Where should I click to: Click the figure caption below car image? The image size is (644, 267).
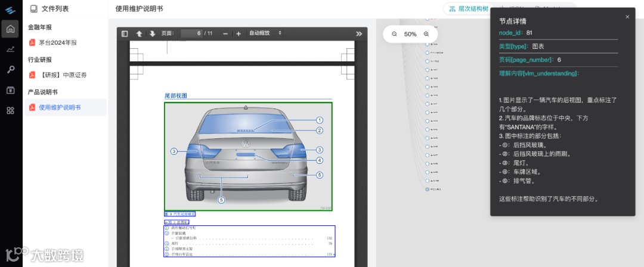pyautogui.click(x=180, y=214)
